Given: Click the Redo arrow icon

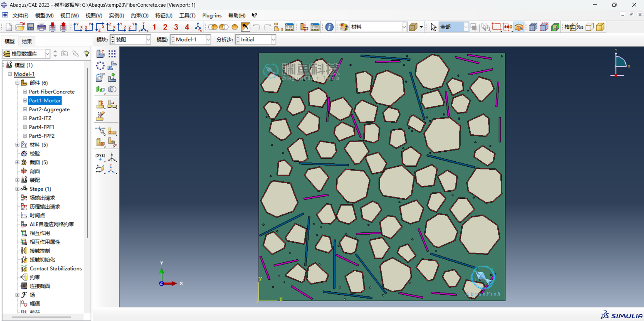Looking at the screenshot, I should tap(267, 27).
